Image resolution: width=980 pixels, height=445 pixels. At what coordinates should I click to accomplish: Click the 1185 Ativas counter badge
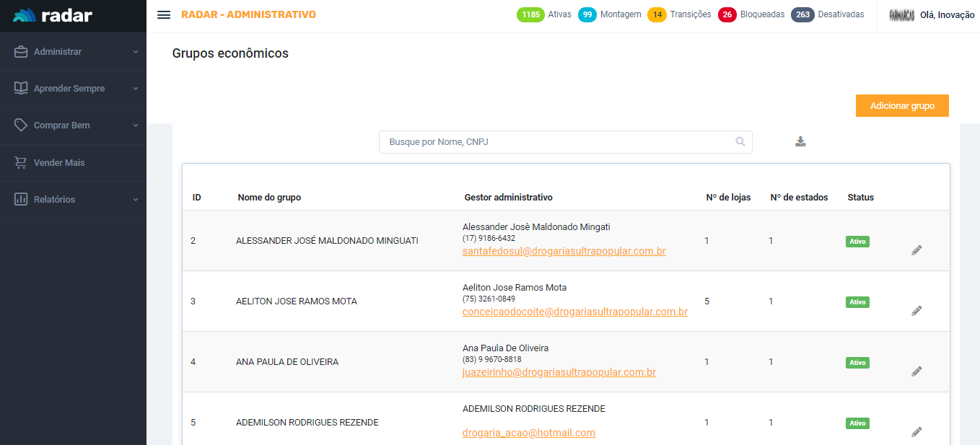coord(530,14)
